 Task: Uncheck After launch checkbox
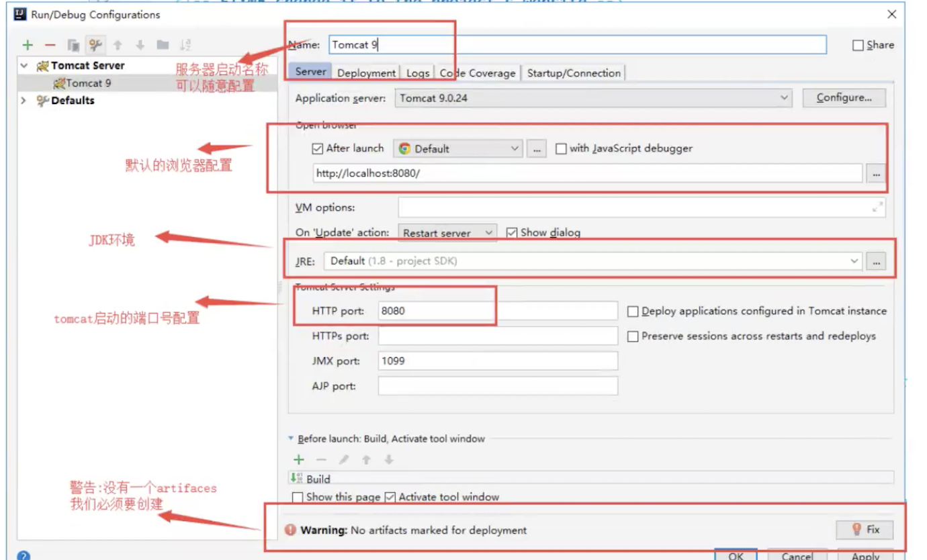tap(318, 148)
